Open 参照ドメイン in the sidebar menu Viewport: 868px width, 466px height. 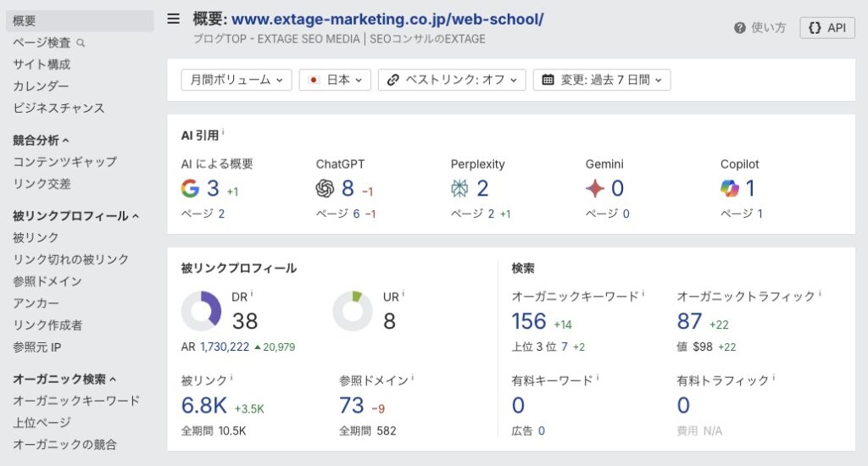coord(47,281)
